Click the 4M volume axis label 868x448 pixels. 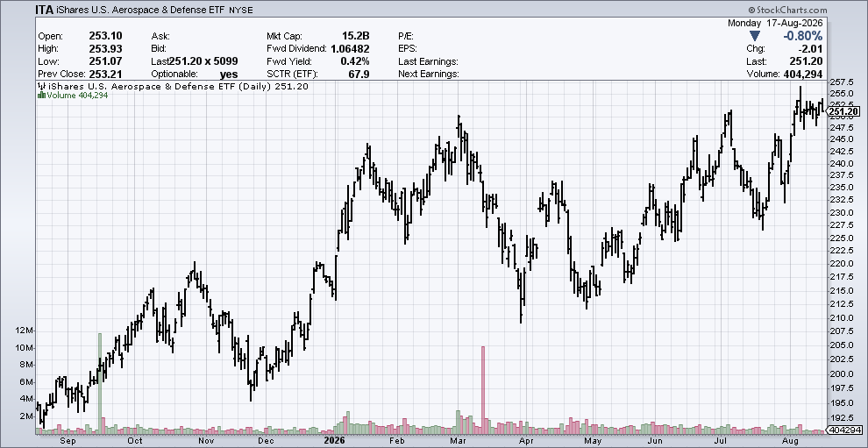(x=27, y=399)
